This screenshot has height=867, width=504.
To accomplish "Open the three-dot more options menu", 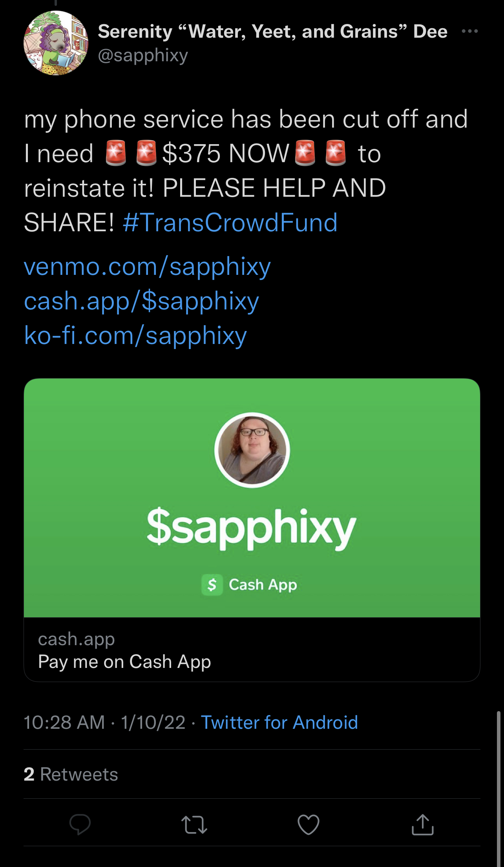I will tap(470, 31).
